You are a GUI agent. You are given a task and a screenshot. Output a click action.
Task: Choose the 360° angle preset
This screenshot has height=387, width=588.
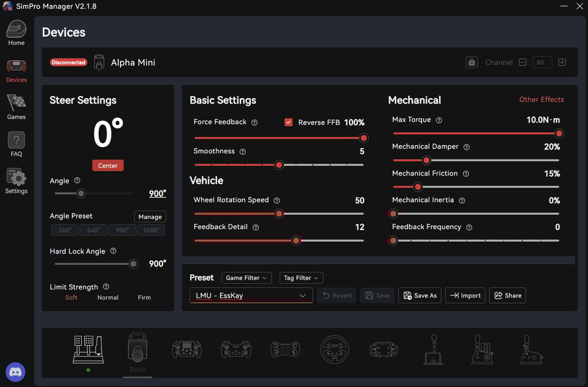click(65, 230)
